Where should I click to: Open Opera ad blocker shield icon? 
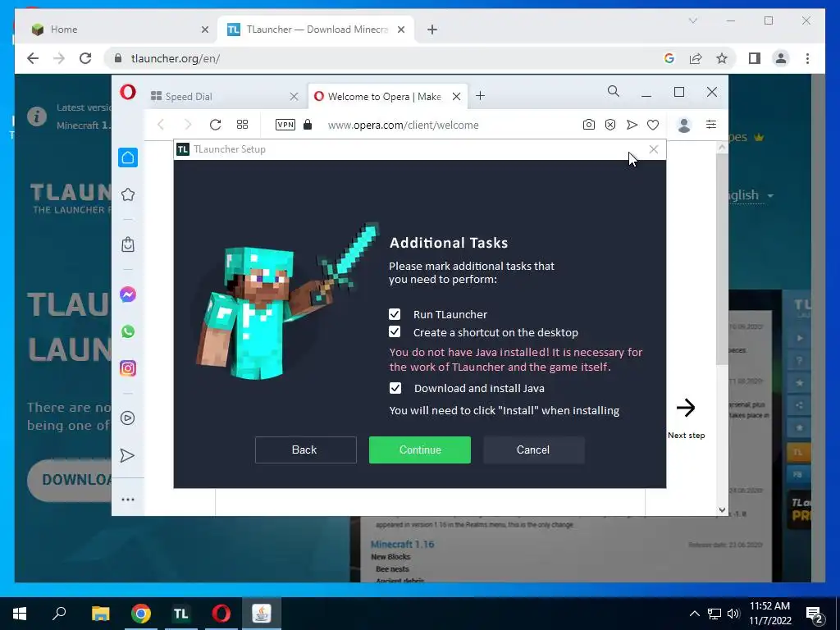[x=610, y=125]
